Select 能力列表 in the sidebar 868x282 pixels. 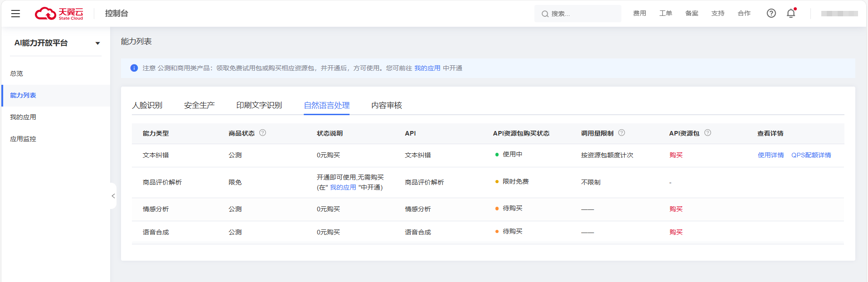tap(56, 95)
